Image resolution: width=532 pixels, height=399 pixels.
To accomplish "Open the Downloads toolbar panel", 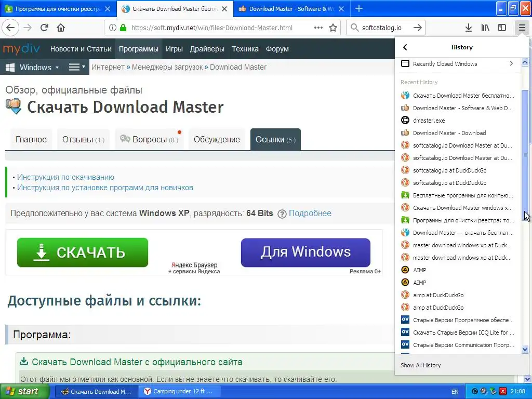I will (x=469, y=28).
